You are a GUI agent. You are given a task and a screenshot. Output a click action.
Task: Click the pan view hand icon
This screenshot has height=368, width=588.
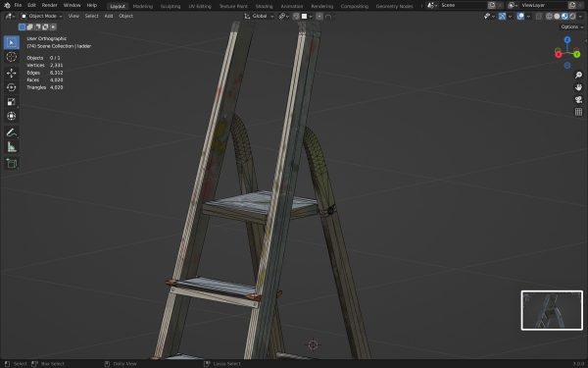(578, 87)
